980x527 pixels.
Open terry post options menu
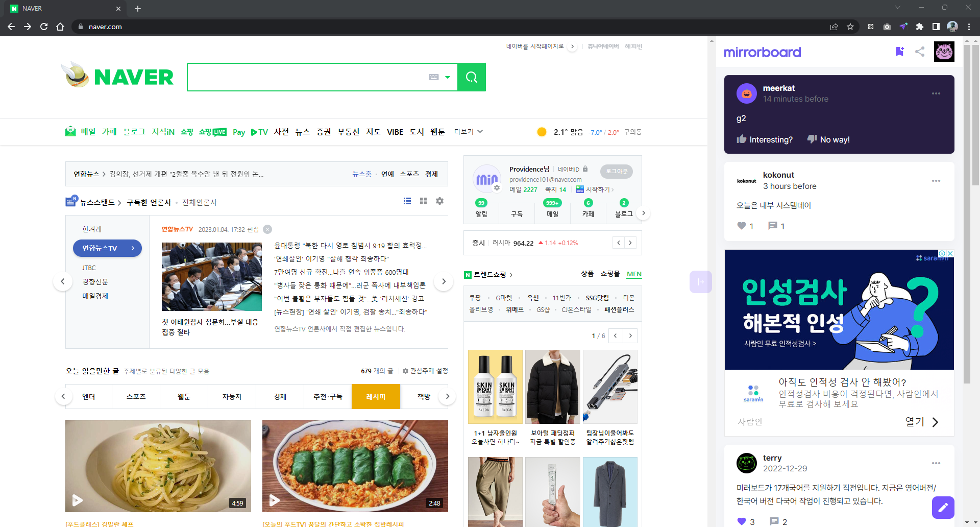[936, 463]
